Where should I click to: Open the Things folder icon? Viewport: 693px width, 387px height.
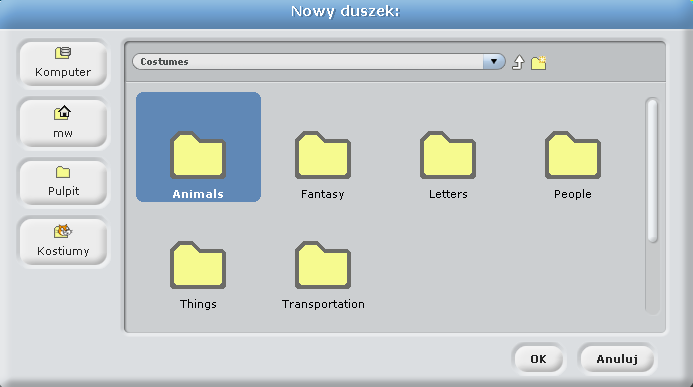click(198, 265)
